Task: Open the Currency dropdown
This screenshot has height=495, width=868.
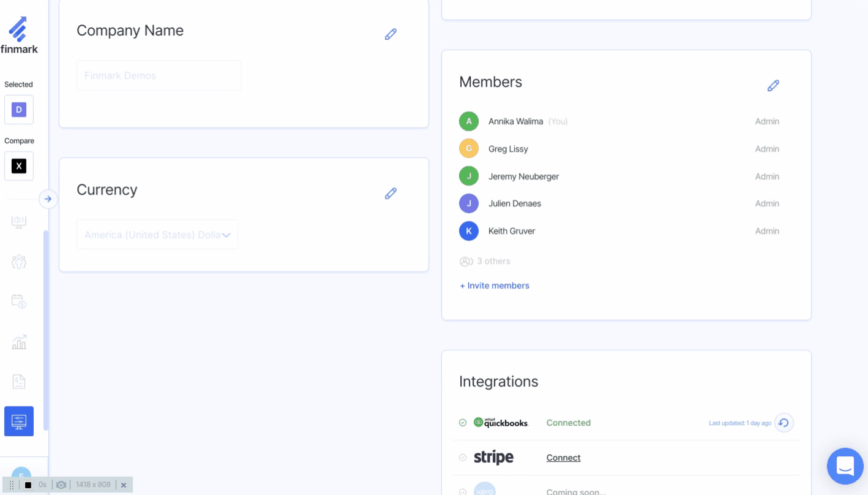Action: (x=157, y=235)
